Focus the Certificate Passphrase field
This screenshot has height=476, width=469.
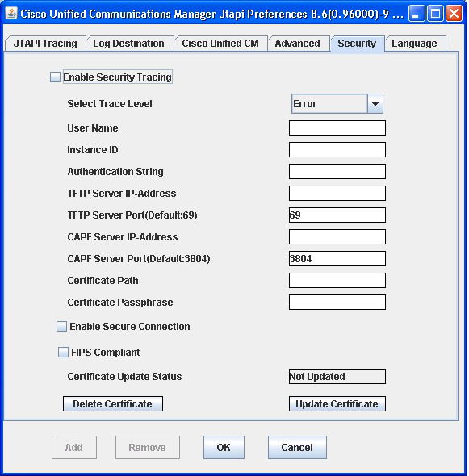pyautogui.click(x=337, y=302)
